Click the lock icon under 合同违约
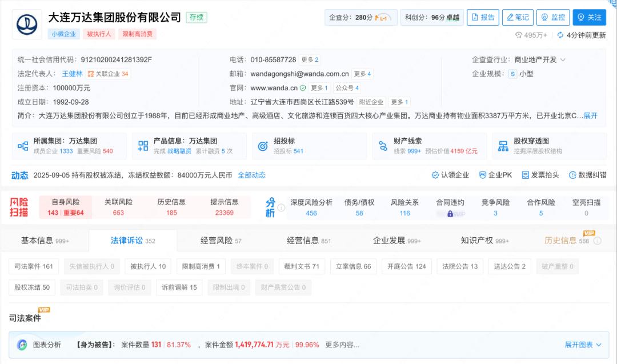617x364 pixels. tap(450, 214)
